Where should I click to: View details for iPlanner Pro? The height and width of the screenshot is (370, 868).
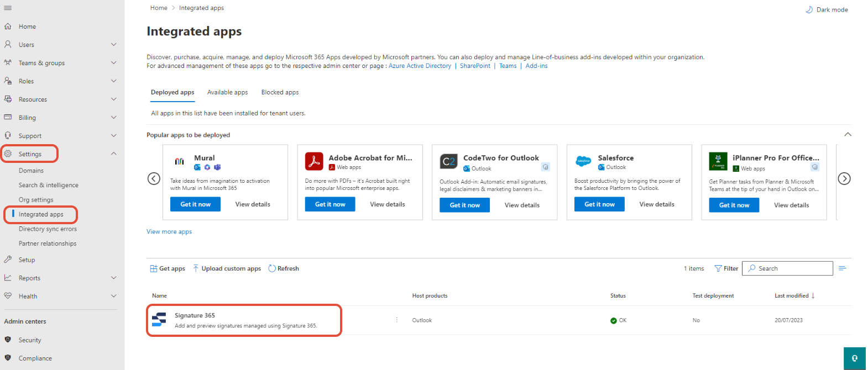click(x=791, y=205)
